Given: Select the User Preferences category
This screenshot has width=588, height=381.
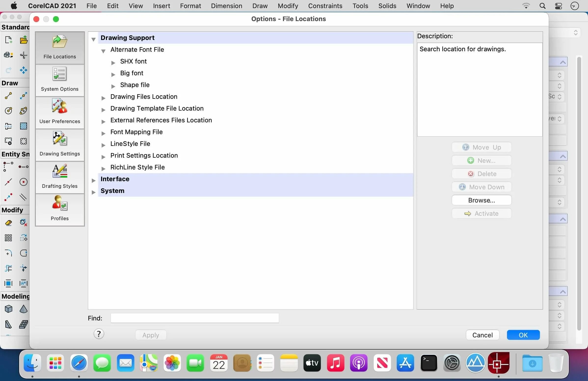Looking at the screenshot, I should (x=60, y=112).
